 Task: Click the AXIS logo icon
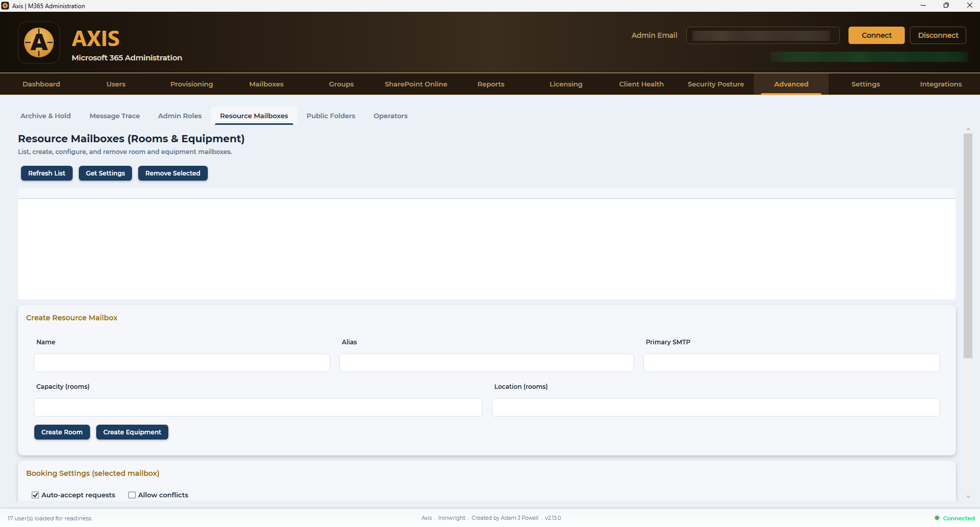point(39,42)
